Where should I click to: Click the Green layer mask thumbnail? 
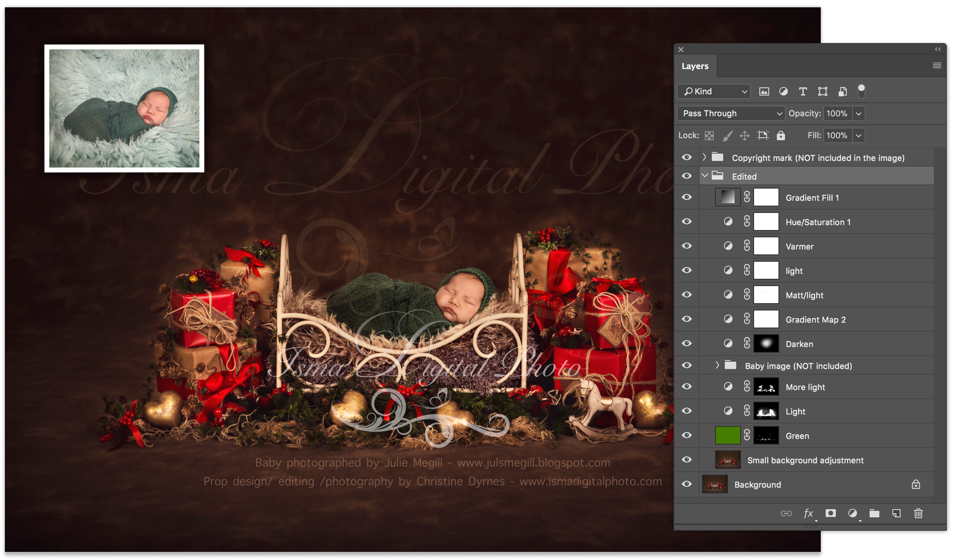[766, 435]
